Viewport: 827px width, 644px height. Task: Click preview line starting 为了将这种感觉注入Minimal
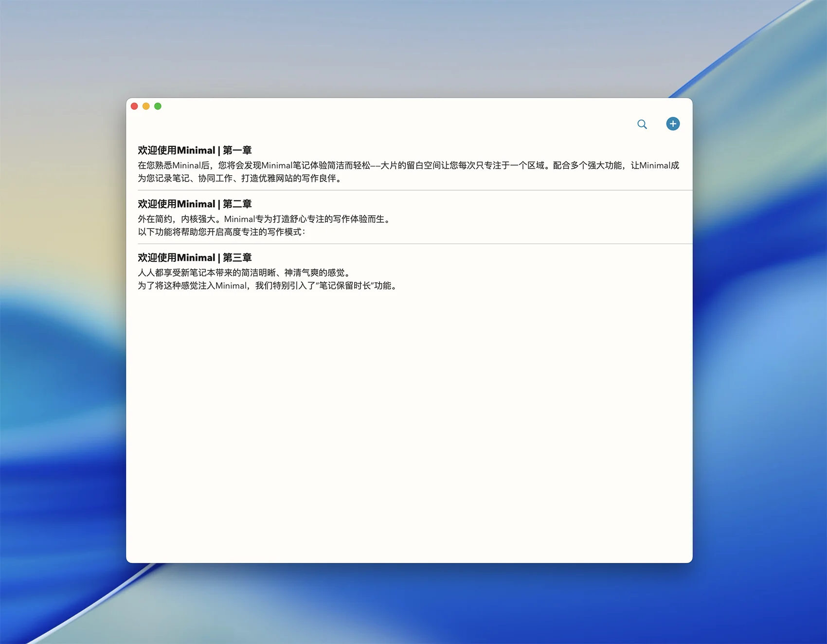coord(268,286)
